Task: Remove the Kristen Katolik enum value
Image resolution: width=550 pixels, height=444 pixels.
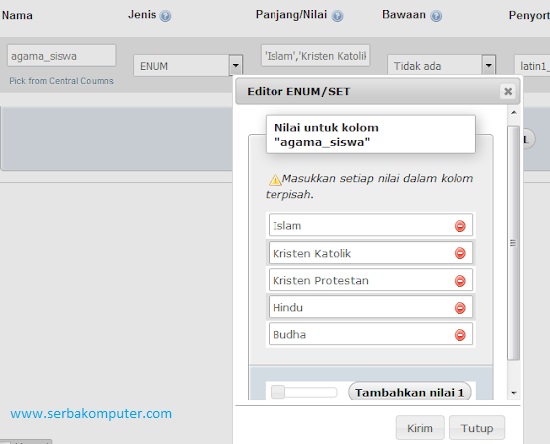Action: (x=460, y=253)
